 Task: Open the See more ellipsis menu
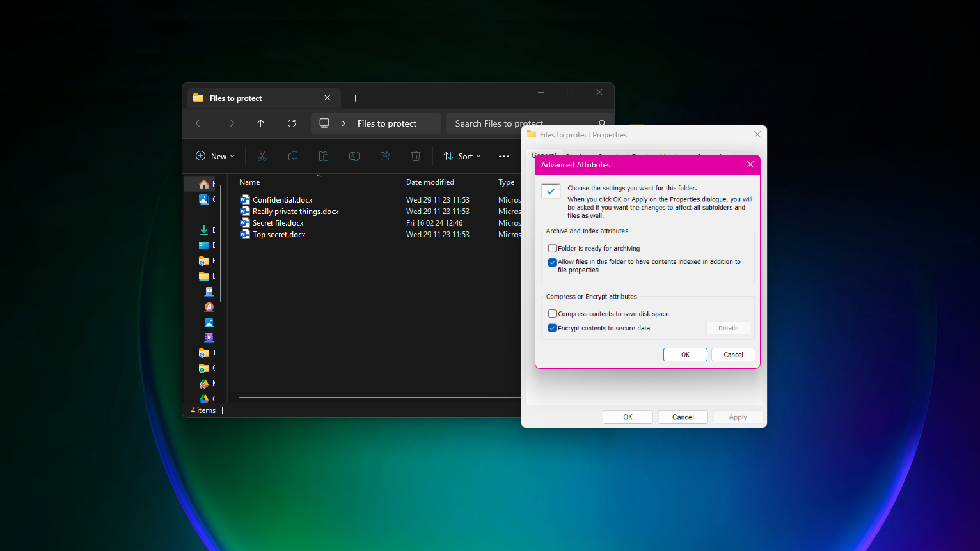pyautogui.click(x=504, y=157)
